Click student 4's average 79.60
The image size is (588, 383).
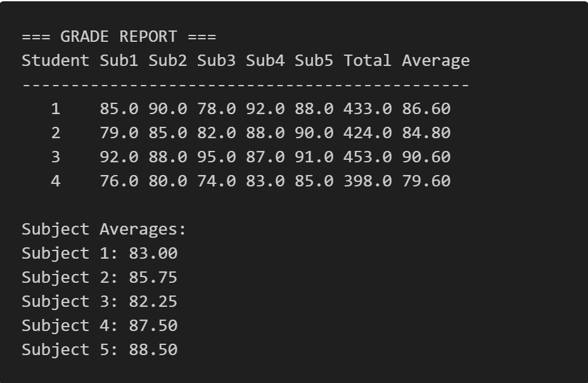click(426, 181)
